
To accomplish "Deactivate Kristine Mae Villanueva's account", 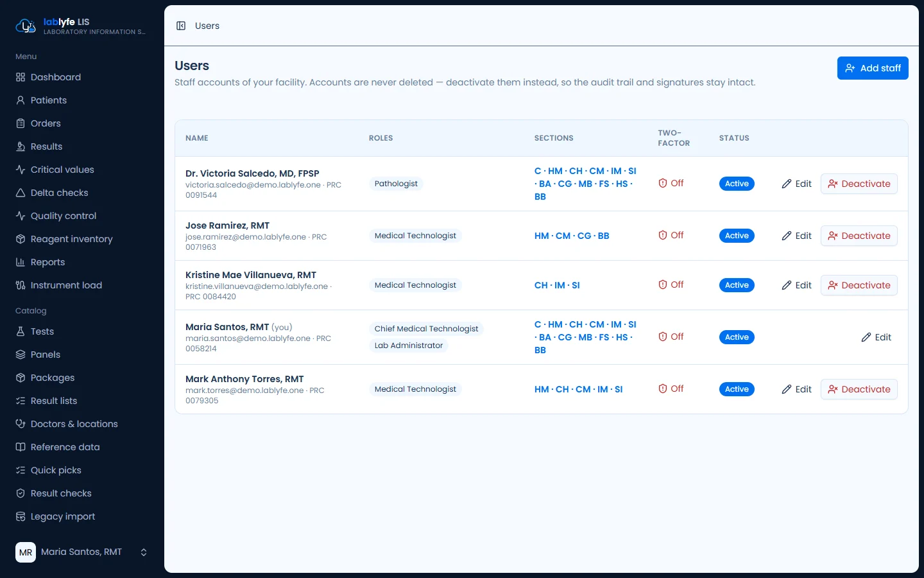I will (x=859, y=285).
